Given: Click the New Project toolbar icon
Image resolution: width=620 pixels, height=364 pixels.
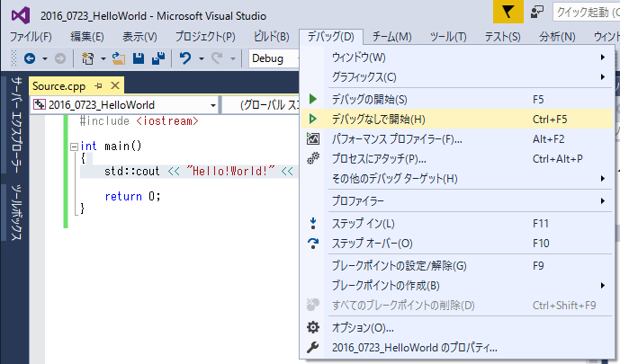Looking at the screenshot, I should [87, 58].
